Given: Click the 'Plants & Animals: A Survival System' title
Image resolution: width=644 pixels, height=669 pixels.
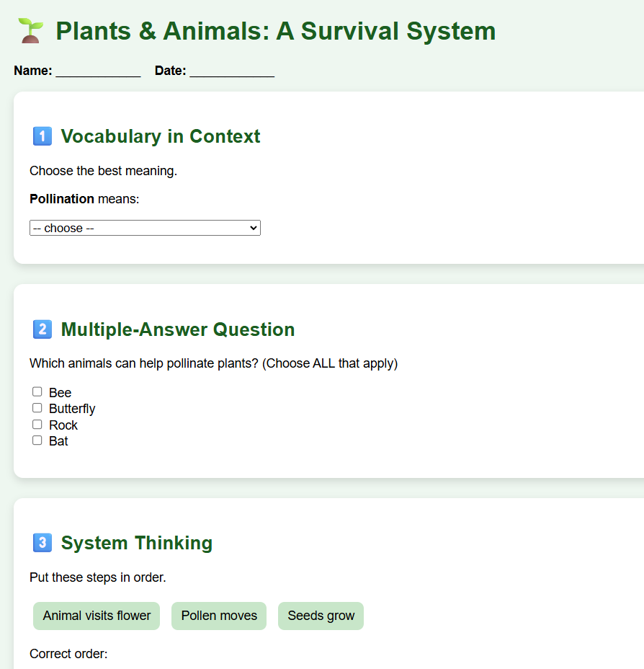Looking at the screenshot, I should coord(275,31).
